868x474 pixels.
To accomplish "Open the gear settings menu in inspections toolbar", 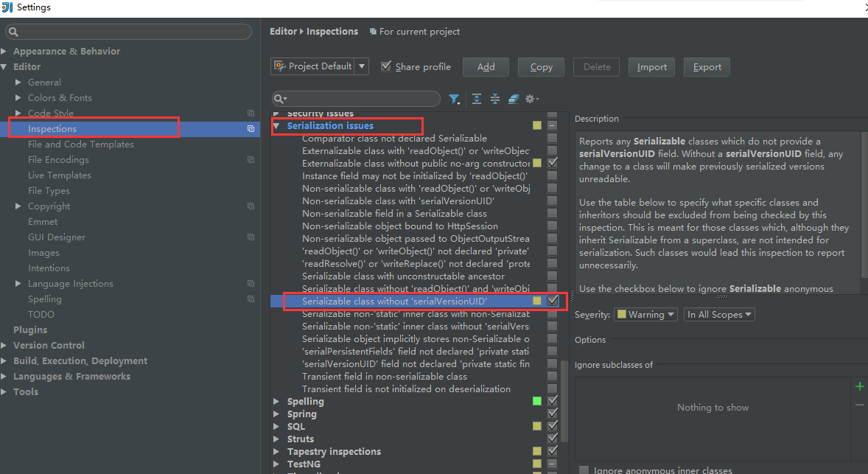I will (x=531, y=99).
